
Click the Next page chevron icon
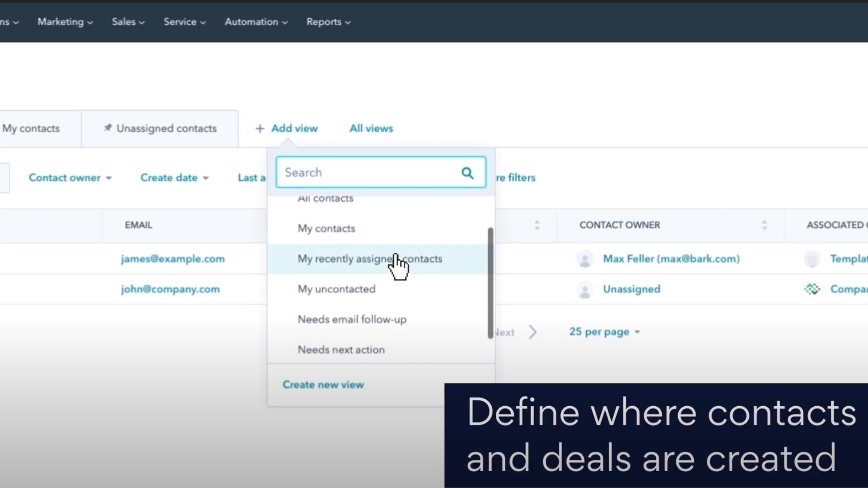[x=533, y=331]
